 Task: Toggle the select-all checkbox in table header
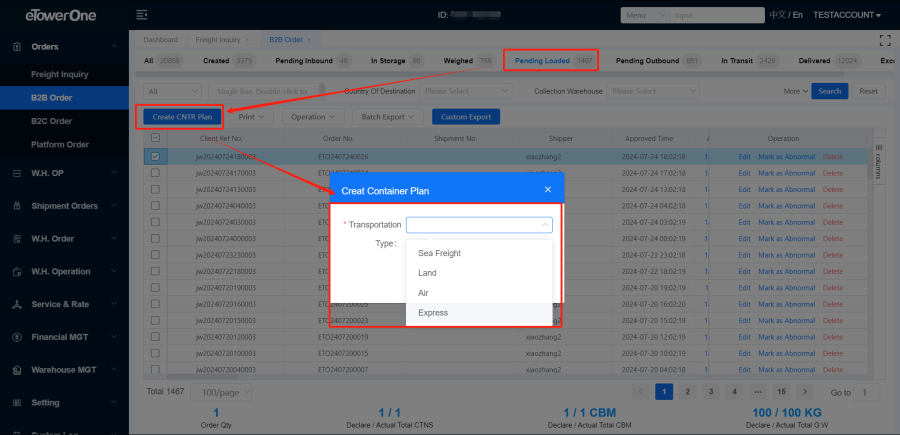(x=155, y=138)
